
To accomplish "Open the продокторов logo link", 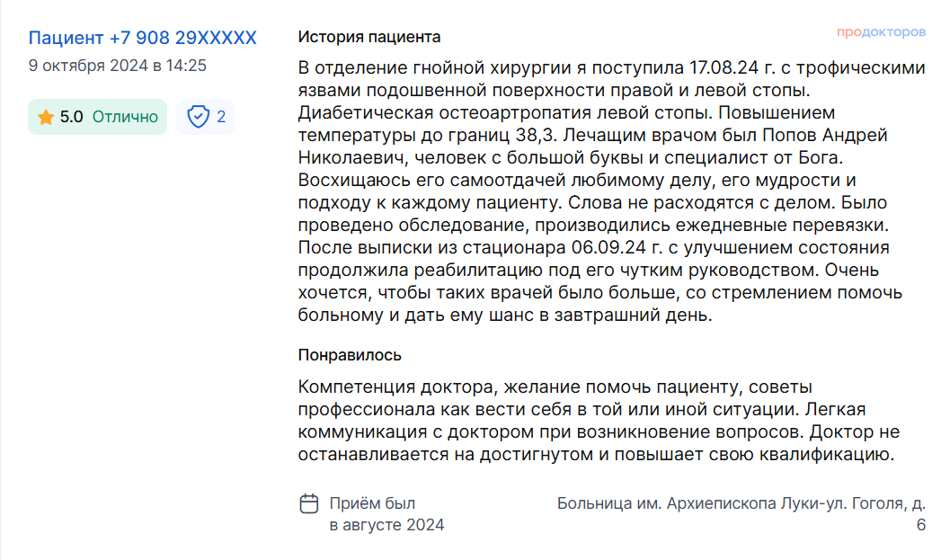I will point(881,31).
